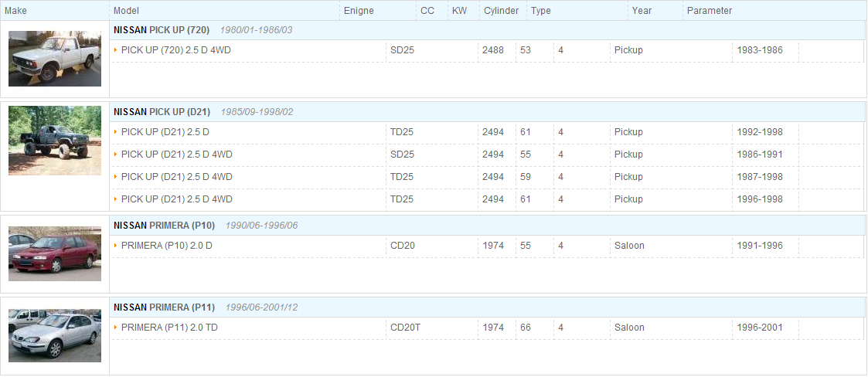Click the NISSAN PICK UP (D21) heading

pyautogui.click(x=162, y=112)
